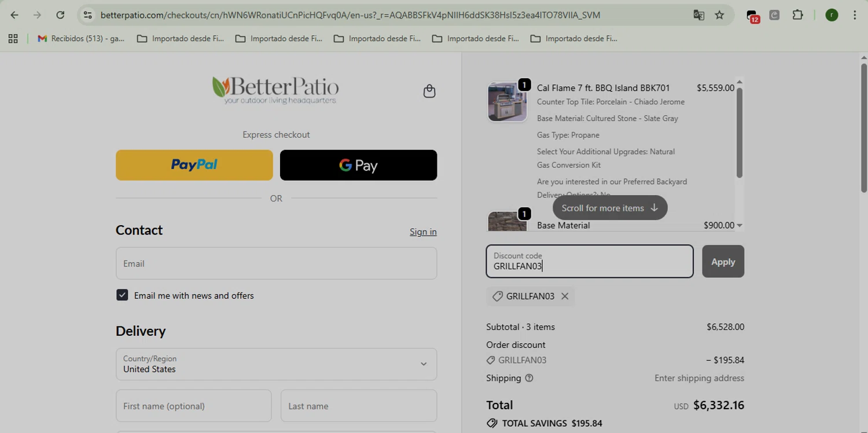Open the apps grid in bookmarks bar
This screenshot has width=868, height=433.
click(13, 39)
